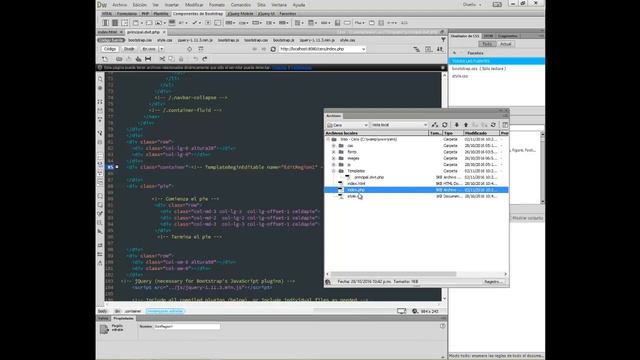Open the Ventana menu

(x=279, y=5)
